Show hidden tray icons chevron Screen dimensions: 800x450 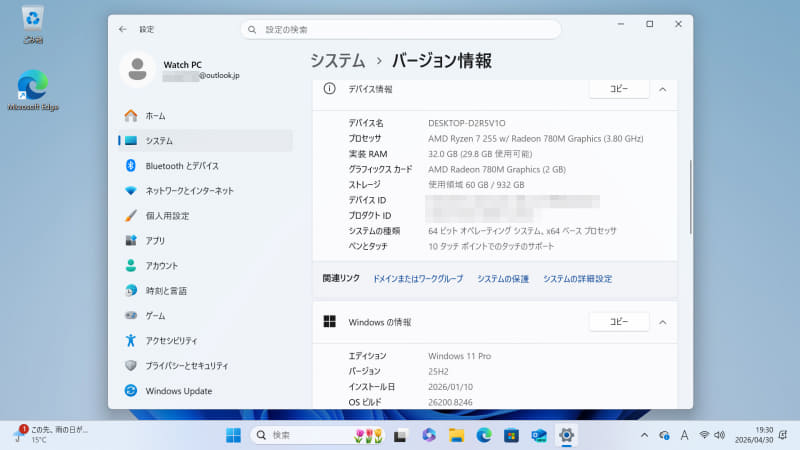point(644,435)
